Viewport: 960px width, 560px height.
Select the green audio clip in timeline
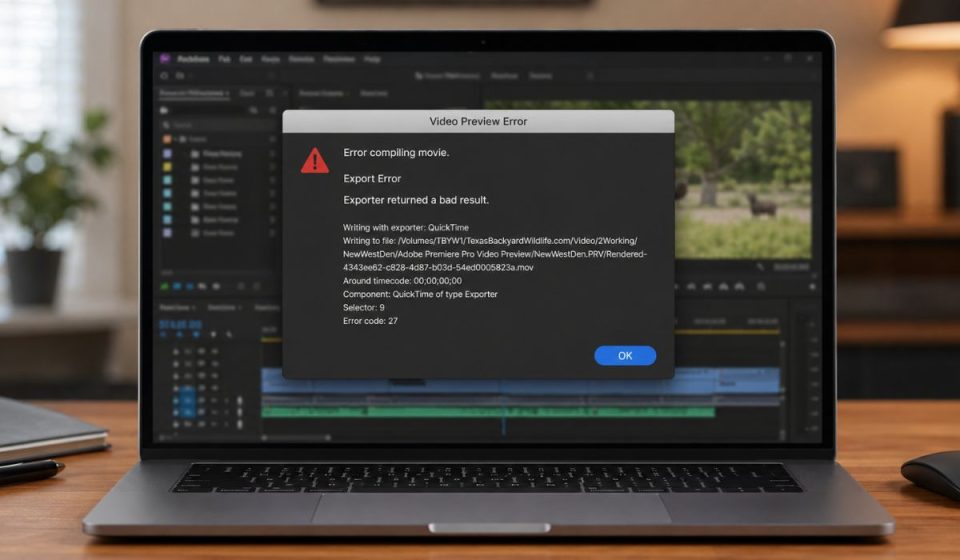488,413
